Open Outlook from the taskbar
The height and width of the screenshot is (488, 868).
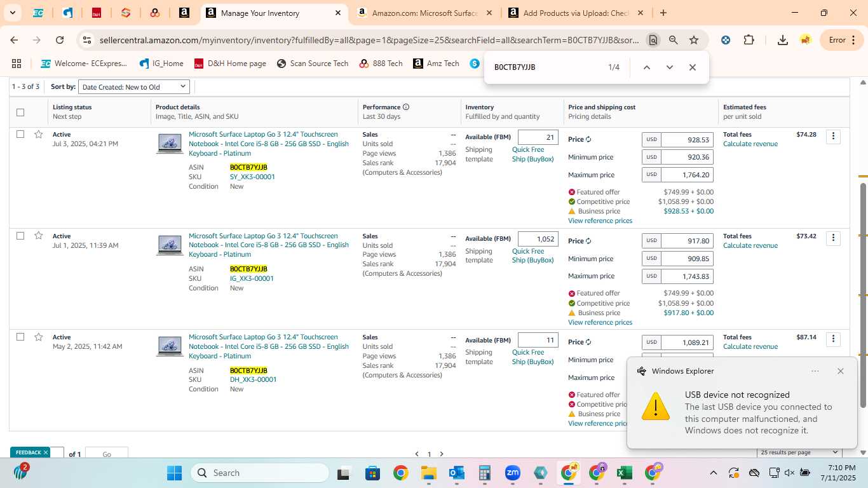click(457, 473)
